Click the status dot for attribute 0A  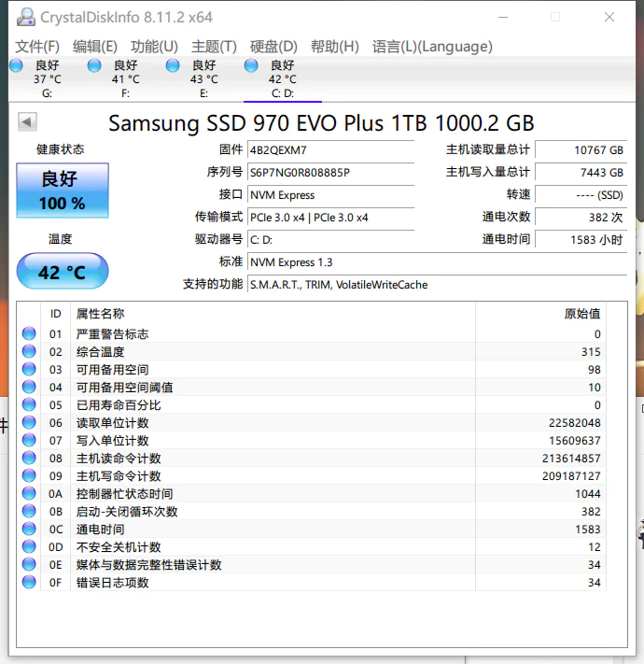coord(29,493)
